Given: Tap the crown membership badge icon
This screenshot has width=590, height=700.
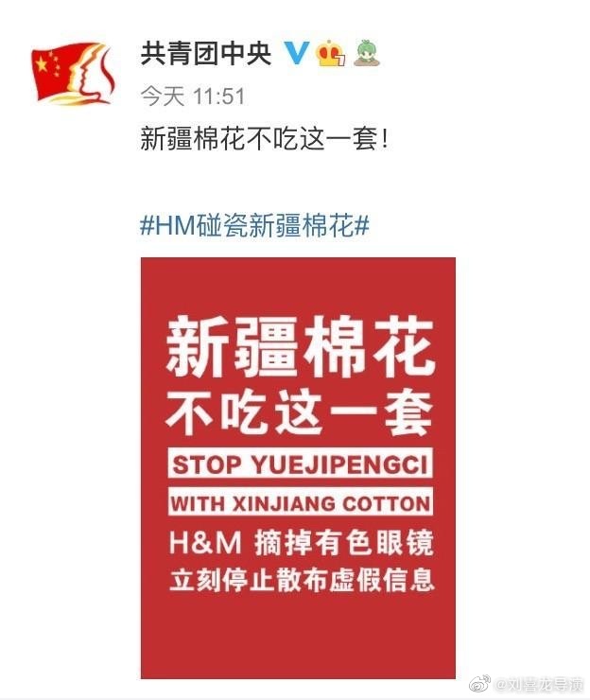Looking at the screenshot, I should click(x=330, y=53).
